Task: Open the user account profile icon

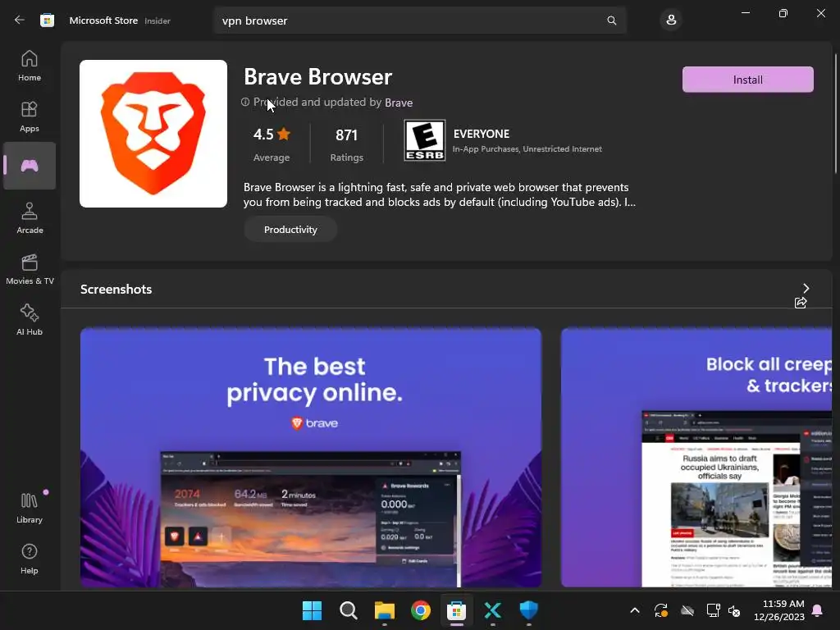Action: 671,21
